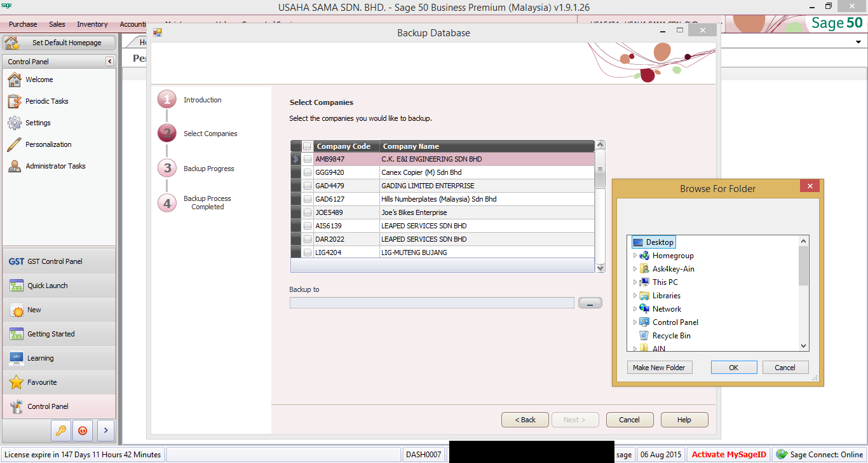Screen dimensions: 868x463
Task: Open the Purchase menu
Action: [23, 24]
